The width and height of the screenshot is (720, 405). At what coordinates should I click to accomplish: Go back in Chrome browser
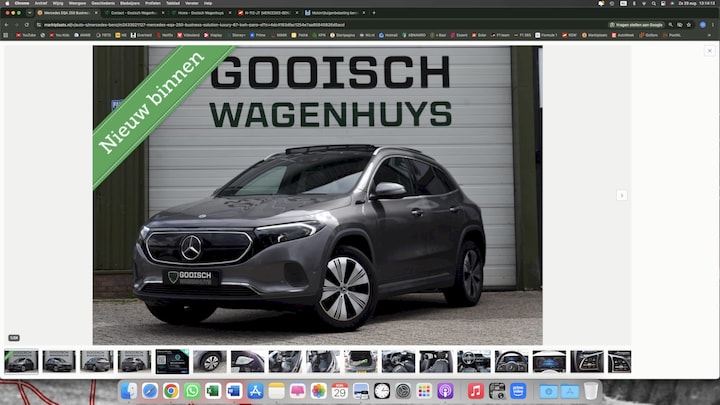(x=6, y=25)
